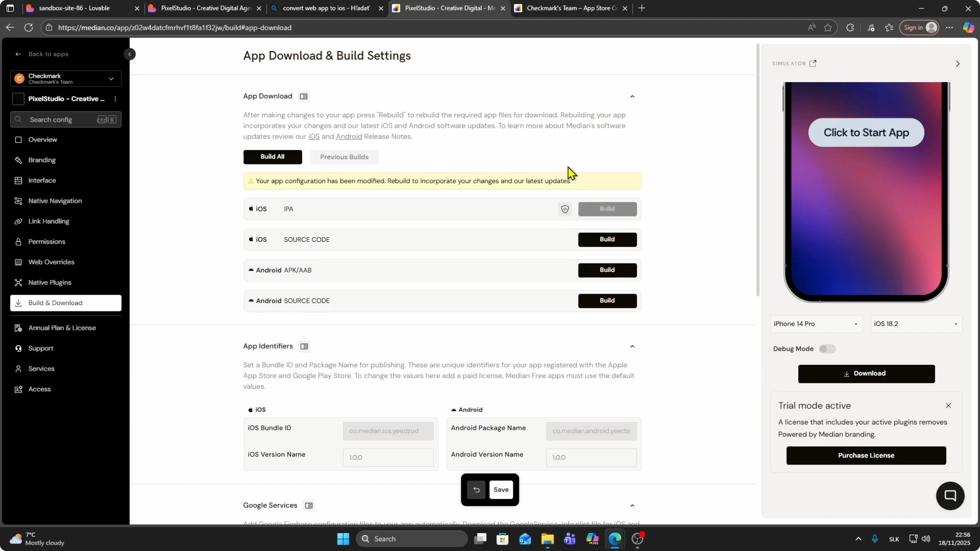Open iPhone 14 Pro device dropdown
Screen dimensions: 980x551
816,324
